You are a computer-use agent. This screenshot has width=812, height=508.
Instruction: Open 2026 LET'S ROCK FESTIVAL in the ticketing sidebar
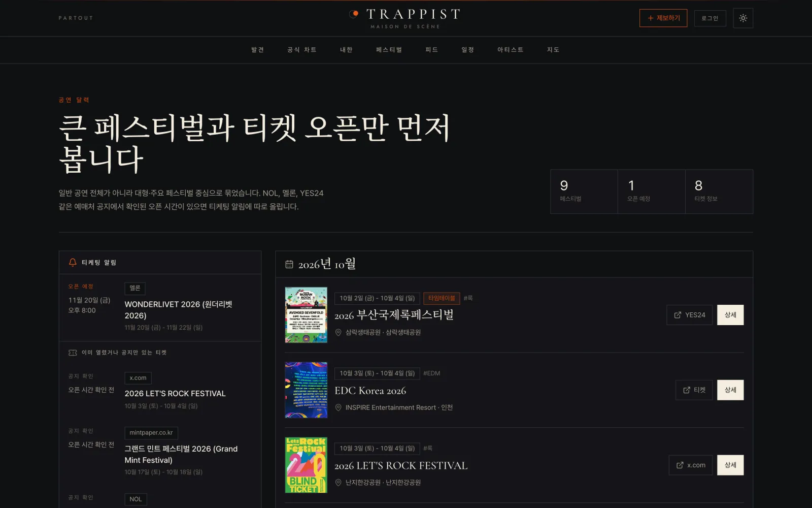175,394
